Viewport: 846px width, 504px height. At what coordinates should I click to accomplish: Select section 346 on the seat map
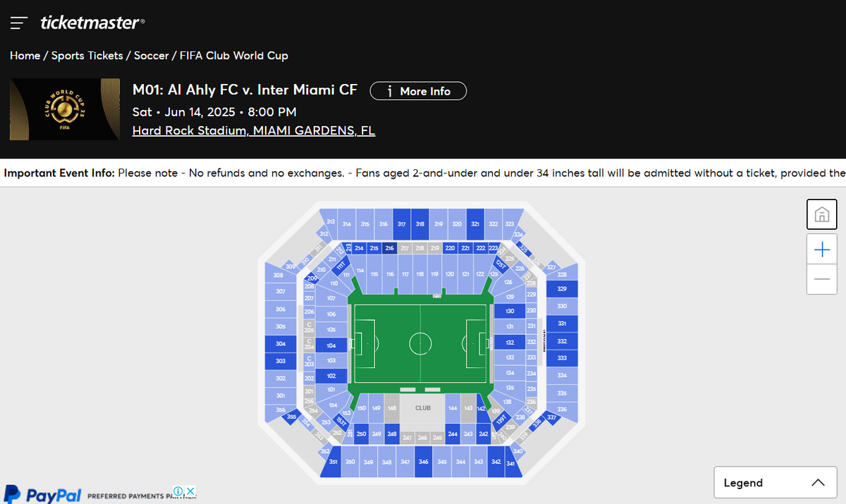tap(423, 462)
